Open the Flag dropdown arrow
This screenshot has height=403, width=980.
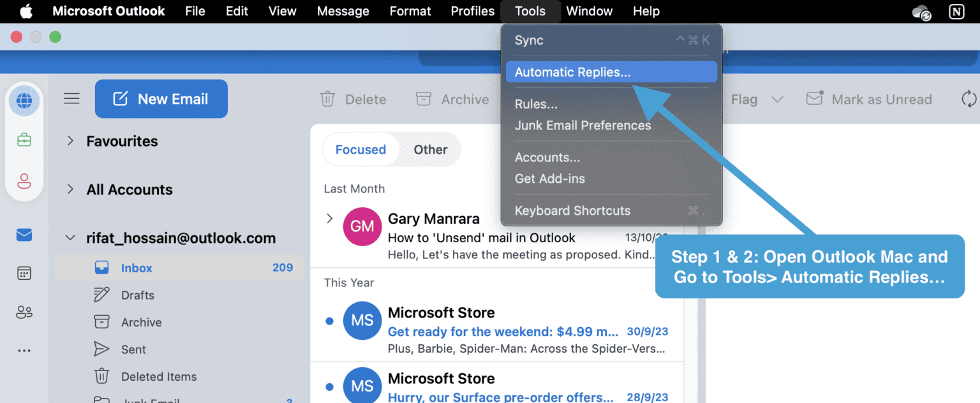pyautogui.click(x=777, y=99)
